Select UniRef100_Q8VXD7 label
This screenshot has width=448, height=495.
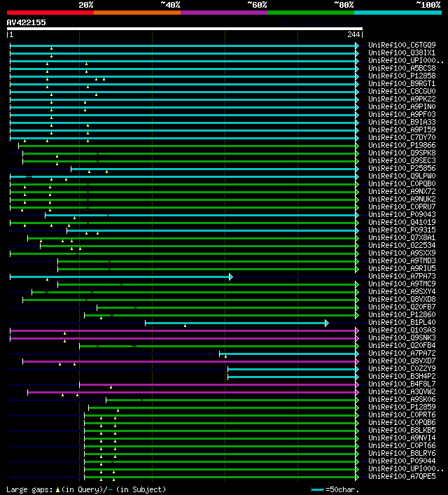[x=402, y=361]
